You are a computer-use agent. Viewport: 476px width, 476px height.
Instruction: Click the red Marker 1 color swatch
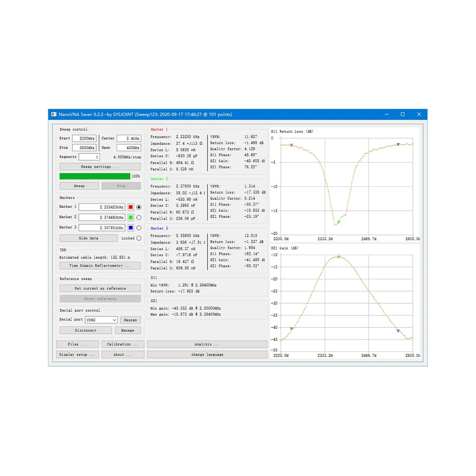click(x=131, y=207)
